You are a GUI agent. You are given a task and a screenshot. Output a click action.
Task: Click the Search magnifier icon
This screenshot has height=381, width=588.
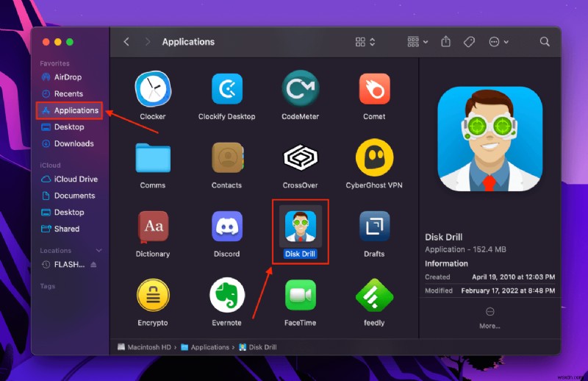click(545, 41)
